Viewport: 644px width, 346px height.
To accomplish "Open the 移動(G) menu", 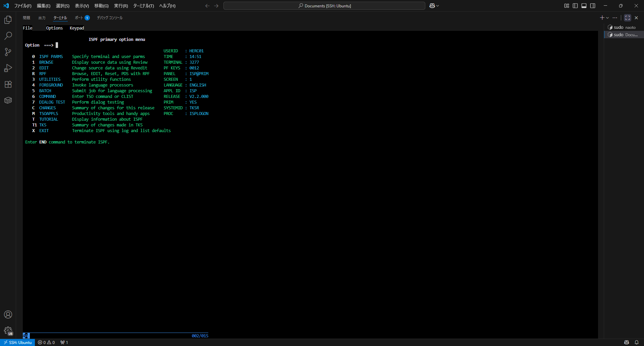I will click(101, 6).
